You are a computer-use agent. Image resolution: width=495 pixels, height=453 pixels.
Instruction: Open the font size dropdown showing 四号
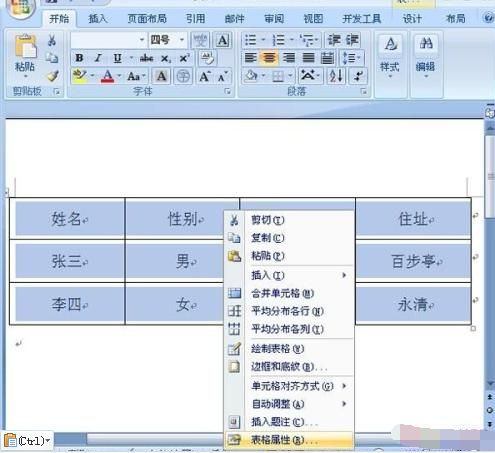182,40
